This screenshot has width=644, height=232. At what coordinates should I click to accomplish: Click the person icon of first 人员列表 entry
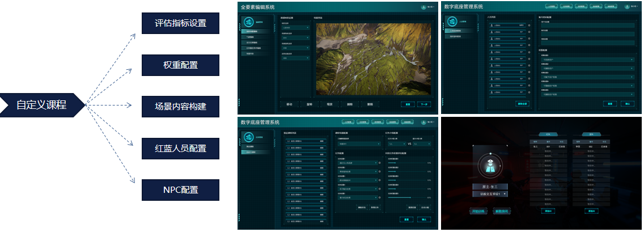point(492,26)
